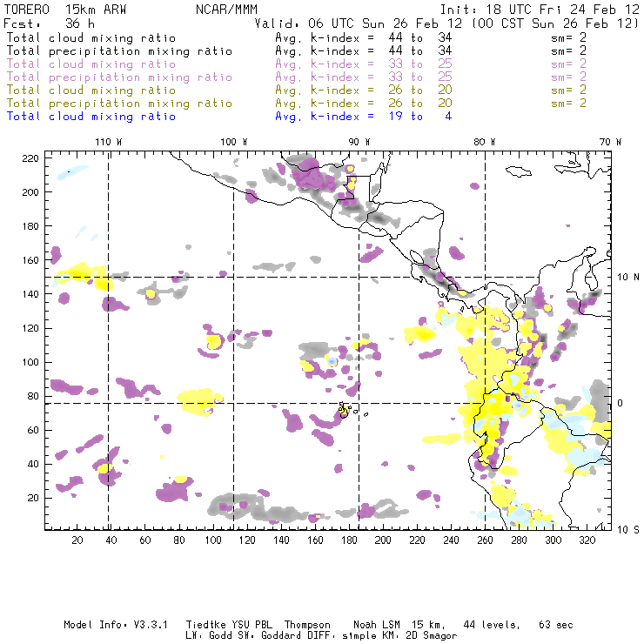Click the "160" y-axis tick label
This screenshot has width=644, height=644.
pyautogui.click(x=30, y=260)
